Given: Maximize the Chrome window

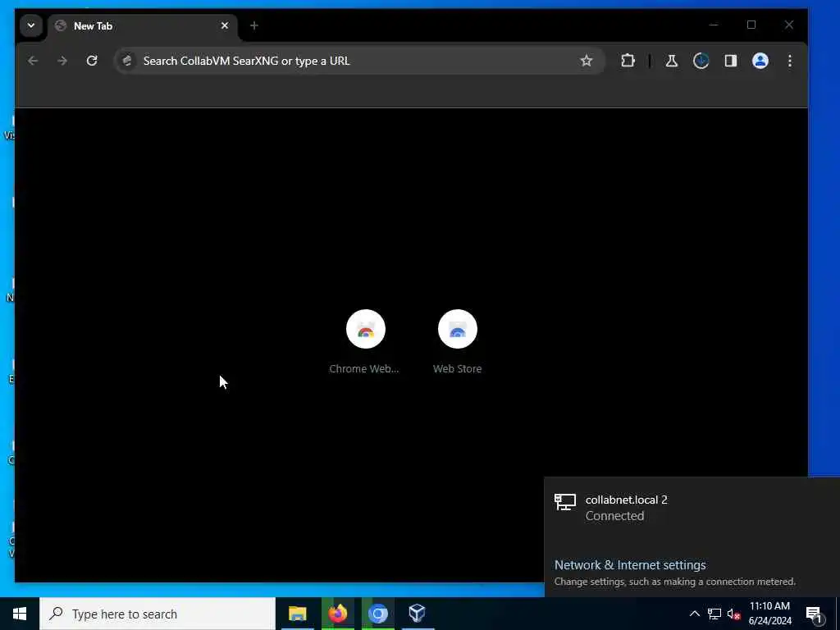Looking at the screenshot, I should pyautogui.click(x=751, y=25).
